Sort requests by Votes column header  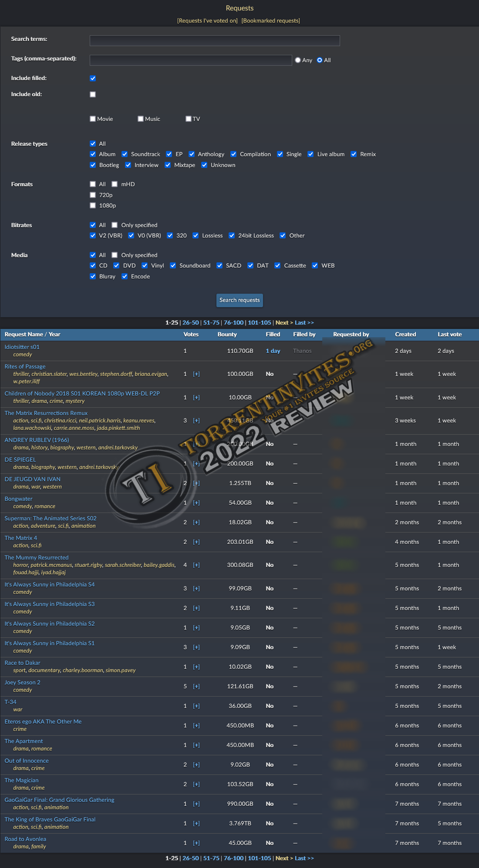[191, 335]
